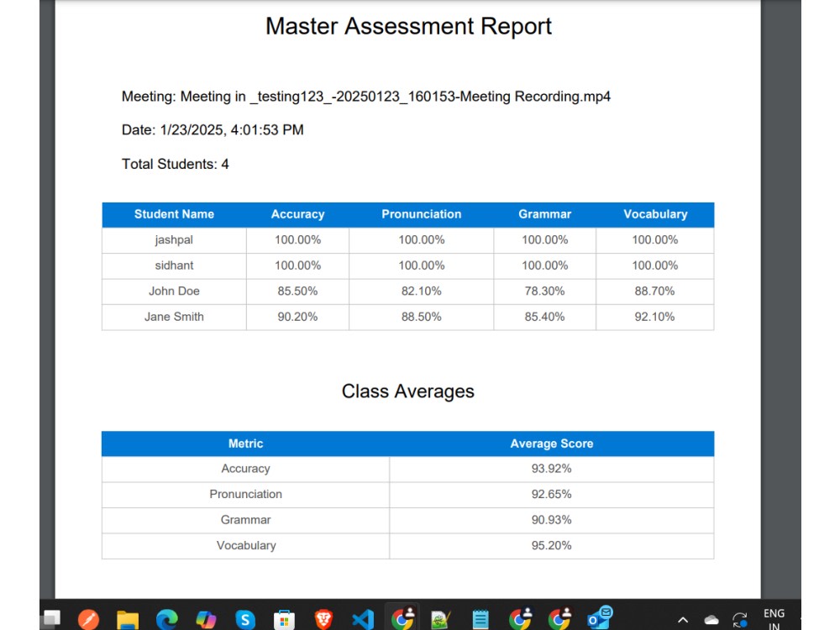Click the active highlighted Chrome taskbar icon
This screenshot has width=840, height=630.
(x=403, y=618)
